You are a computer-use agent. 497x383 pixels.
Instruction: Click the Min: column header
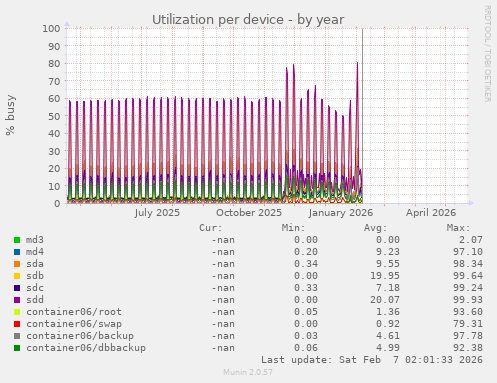click(293, 228)
